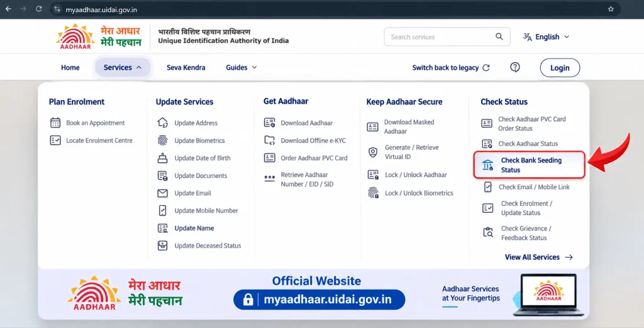Click the Check Aadhaar Status icon
This screenshot has width=644, height=328.
(x=487, y=144)
